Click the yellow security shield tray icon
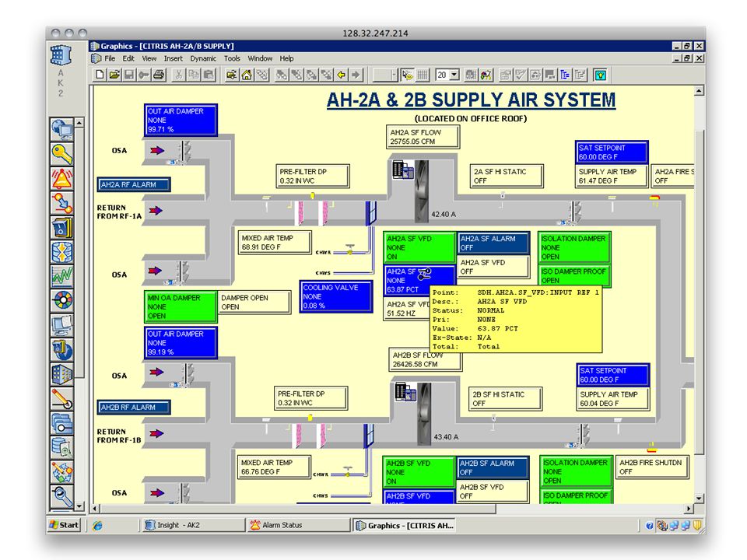 point(697,525)
